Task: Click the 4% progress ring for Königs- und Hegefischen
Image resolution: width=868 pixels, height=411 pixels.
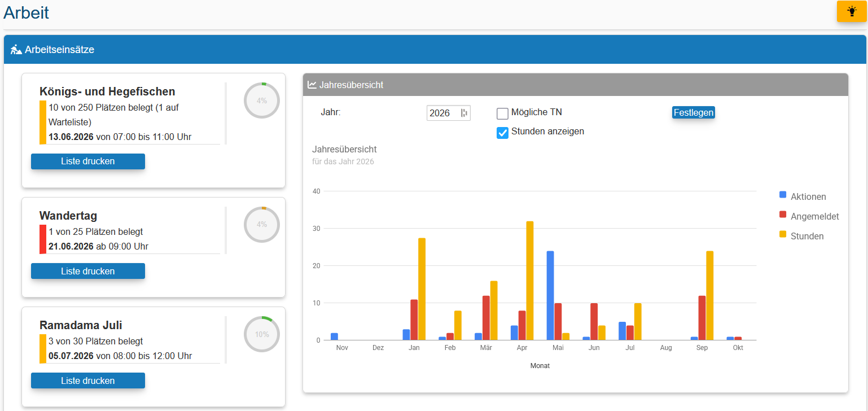Action: click(x=262, y=100)
